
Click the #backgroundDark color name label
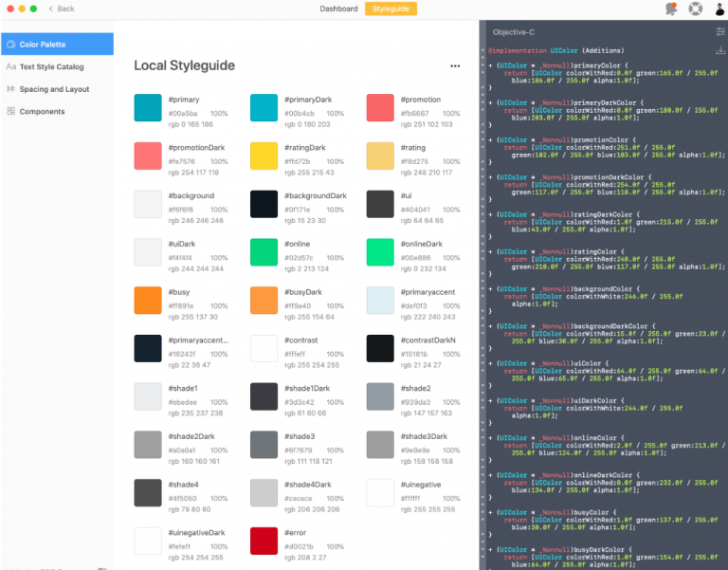(x=315, y=195)
